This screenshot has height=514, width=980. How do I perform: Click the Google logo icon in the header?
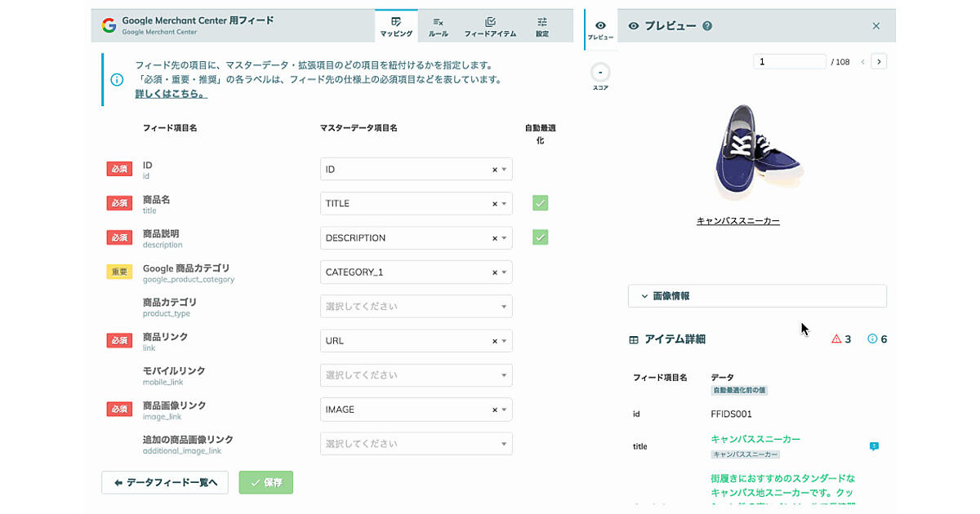(109, 25)
